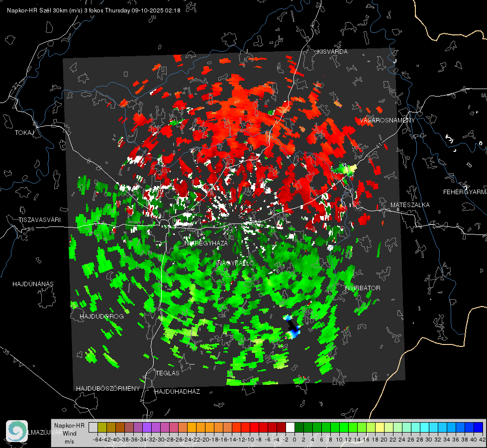Click the TOKAJ town label
The height and width of the screenshot is (448, 487).
tap(24, 133)
